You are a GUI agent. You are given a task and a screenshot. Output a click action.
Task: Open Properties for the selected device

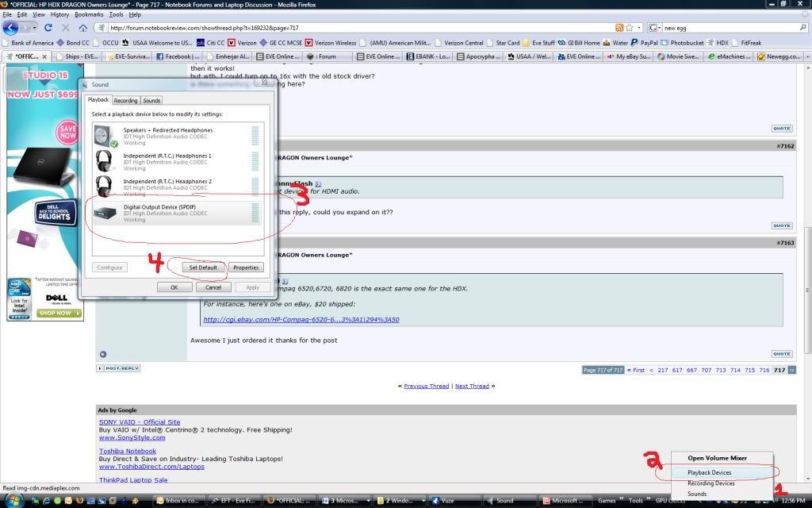tap(246, 267)
